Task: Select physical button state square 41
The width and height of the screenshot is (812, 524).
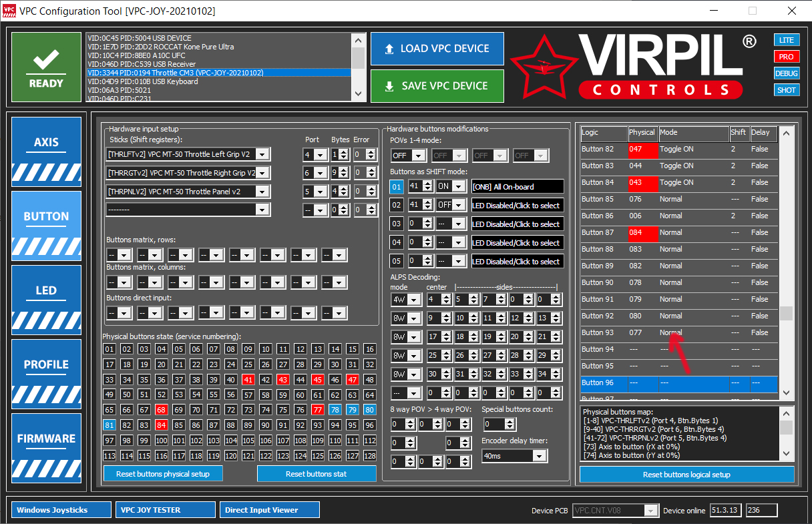Action: tap(248, 380)
